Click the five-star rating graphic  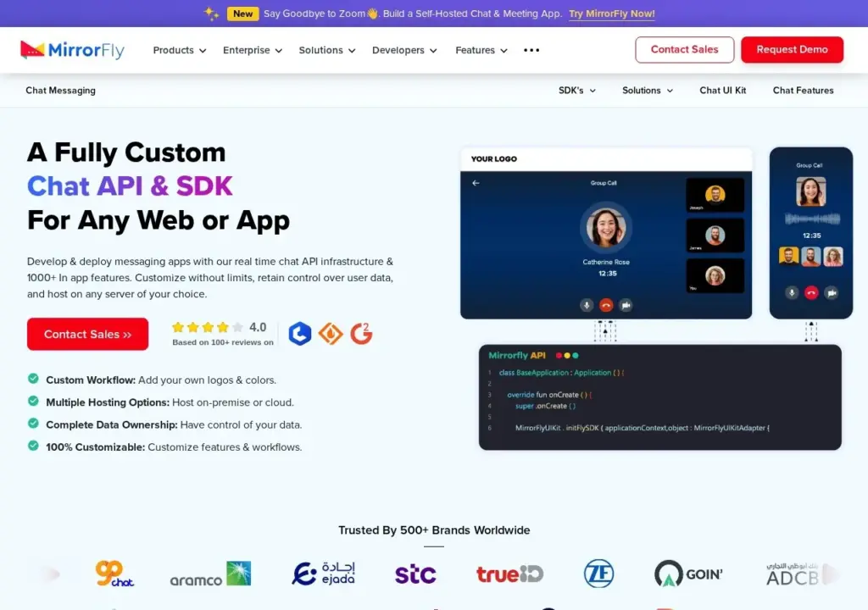click(207, 327)
